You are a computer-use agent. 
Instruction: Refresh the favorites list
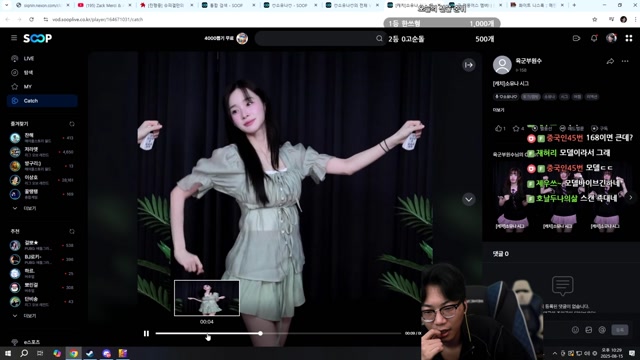click(x=72, y=124)
